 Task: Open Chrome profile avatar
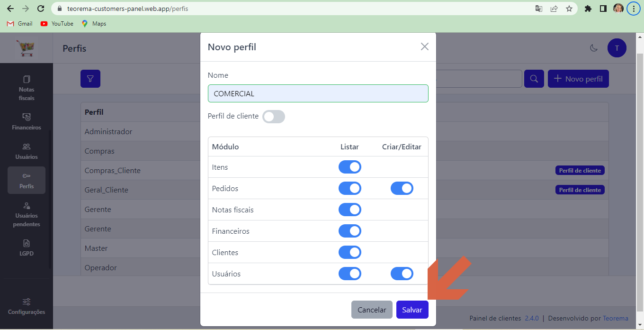[618, 9]
